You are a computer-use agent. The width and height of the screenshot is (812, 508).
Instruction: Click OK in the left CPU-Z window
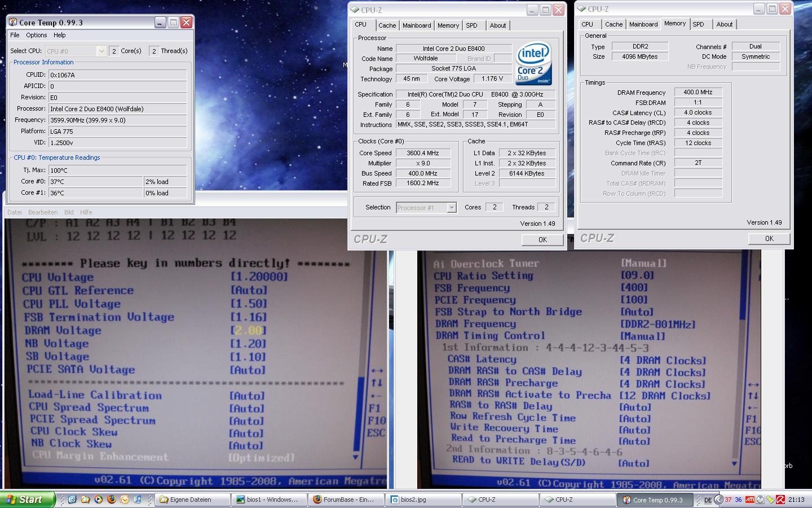pos(542,240)
